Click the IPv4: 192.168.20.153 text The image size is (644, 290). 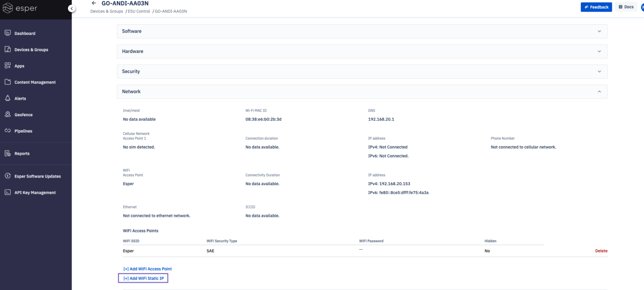tap(389, 184)
